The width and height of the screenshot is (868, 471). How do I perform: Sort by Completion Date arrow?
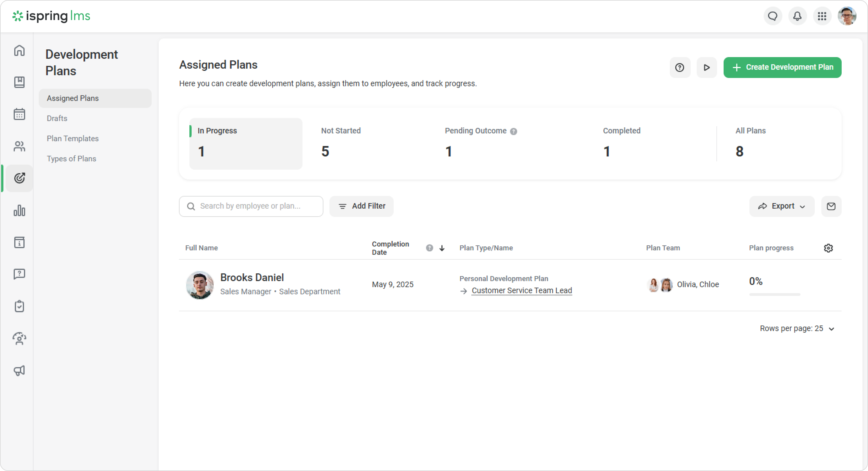click(442, 248)
